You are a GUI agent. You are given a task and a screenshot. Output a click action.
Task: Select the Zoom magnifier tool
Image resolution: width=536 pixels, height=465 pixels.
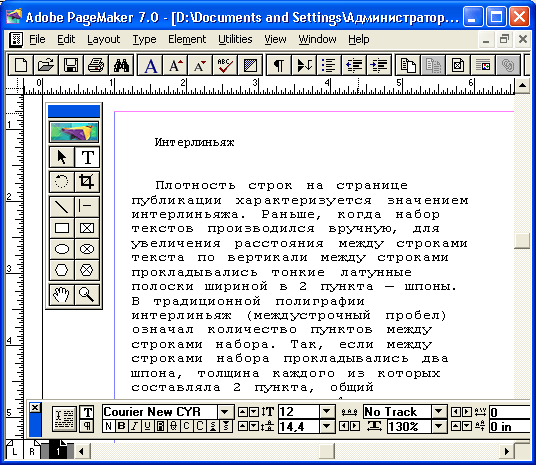coord(87,294)
